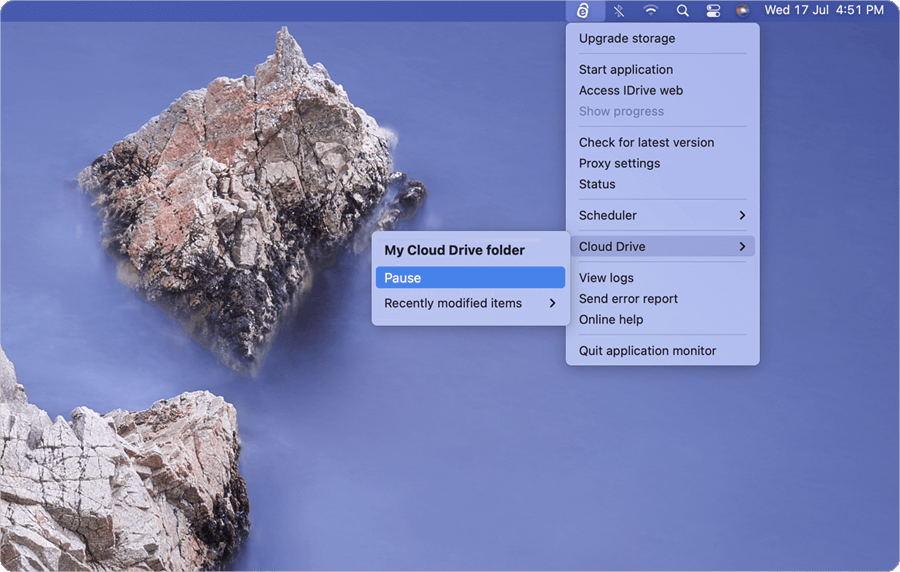Open the Bluetooth menu bar icon
Screen dimensions: 900x572
point(619,10)
